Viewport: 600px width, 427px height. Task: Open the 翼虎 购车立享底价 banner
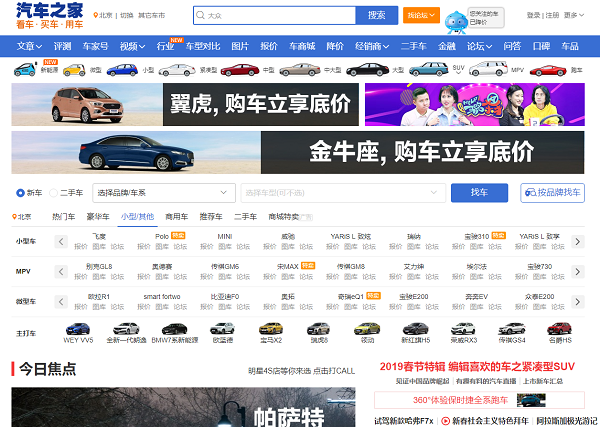point(185,104)
